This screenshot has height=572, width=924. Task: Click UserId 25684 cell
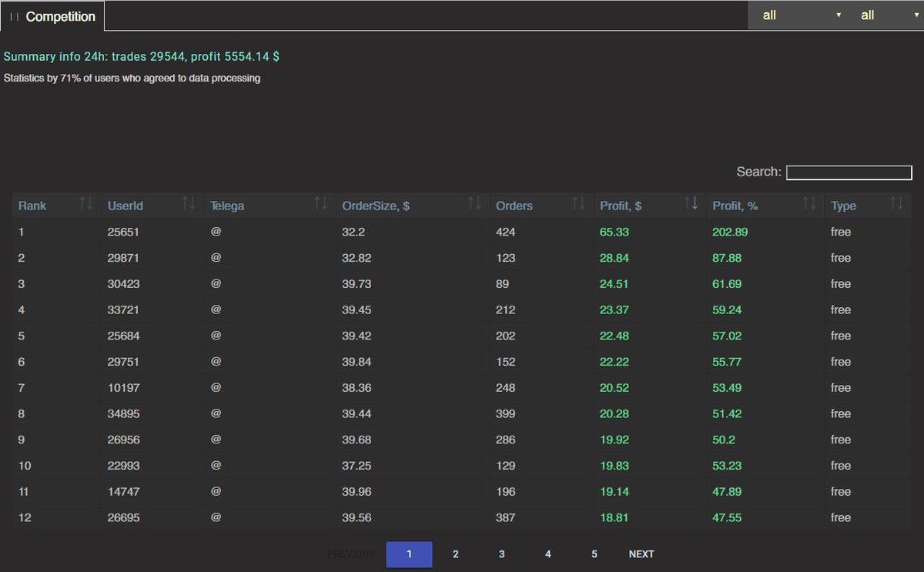[x=123, y=336]
